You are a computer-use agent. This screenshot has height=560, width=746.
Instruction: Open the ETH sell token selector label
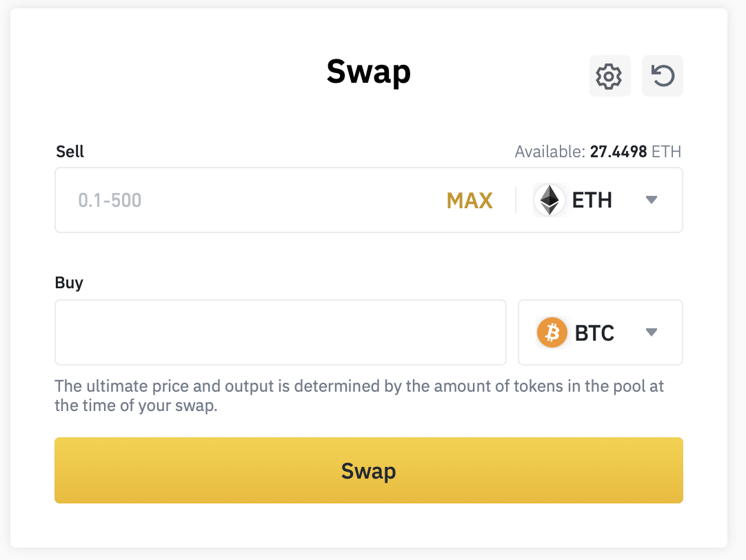592,201
